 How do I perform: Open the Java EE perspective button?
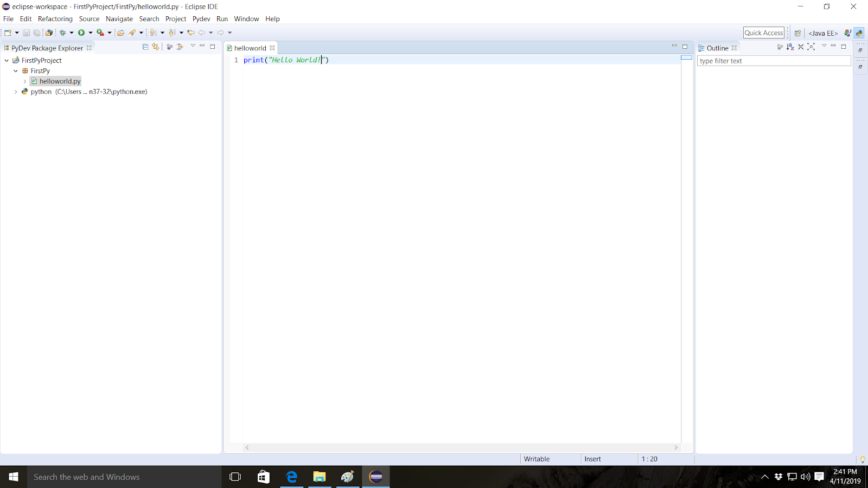tap(822, 33)
